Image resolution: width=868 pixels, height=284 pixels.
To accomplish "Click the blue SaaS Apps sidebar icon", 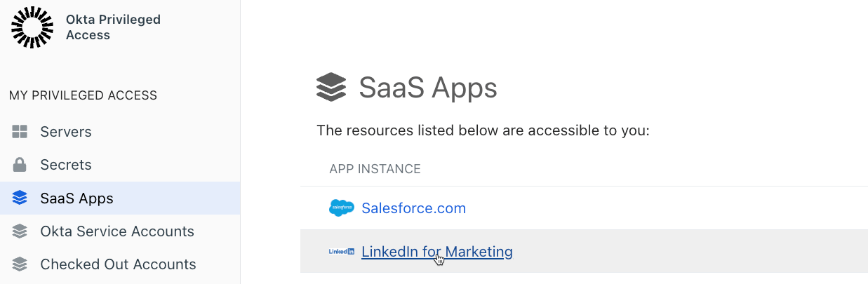I will tap(20, 198).
